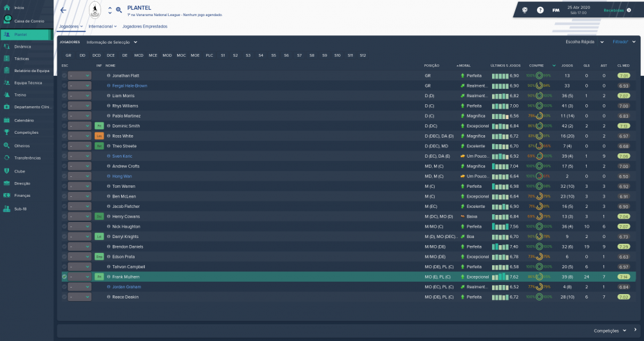
Task: Toggle selection circle for Frank Mulhern
Action: pos(64,277)
